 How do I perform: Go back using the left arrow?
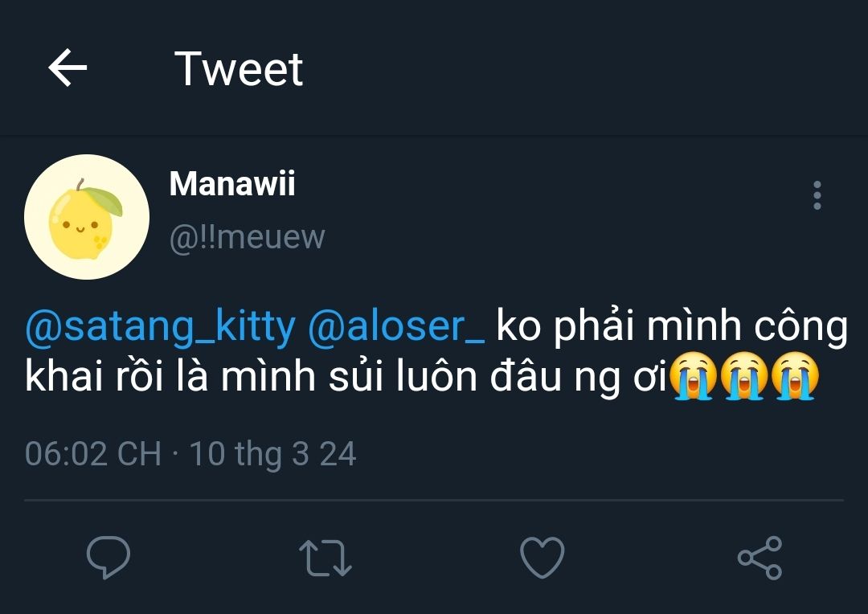[x=68, y=69]
